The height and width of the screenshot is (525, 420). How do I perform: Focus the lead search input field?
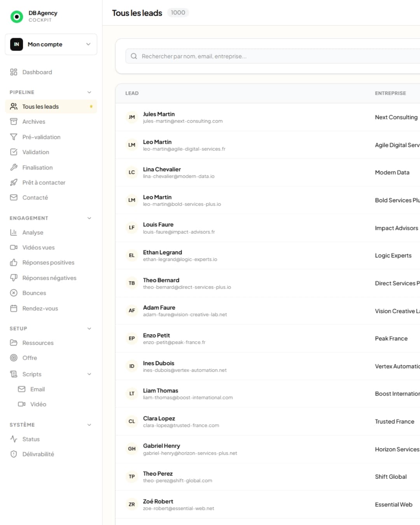[272, 56]
